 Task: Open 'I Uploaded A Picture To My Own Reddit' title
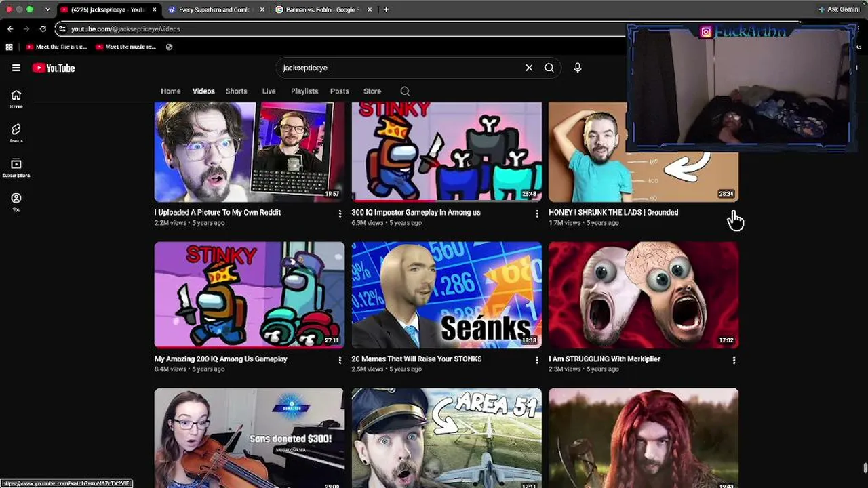click(218, 212)
